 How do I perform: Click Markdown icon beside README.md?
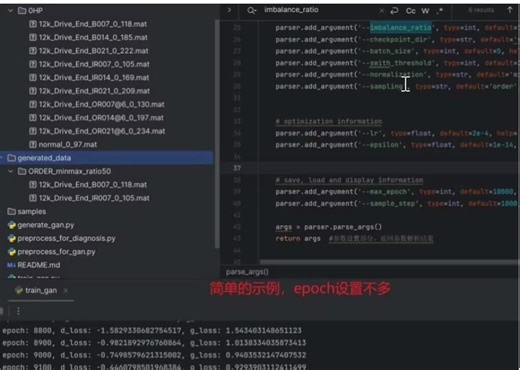[11, 265]
